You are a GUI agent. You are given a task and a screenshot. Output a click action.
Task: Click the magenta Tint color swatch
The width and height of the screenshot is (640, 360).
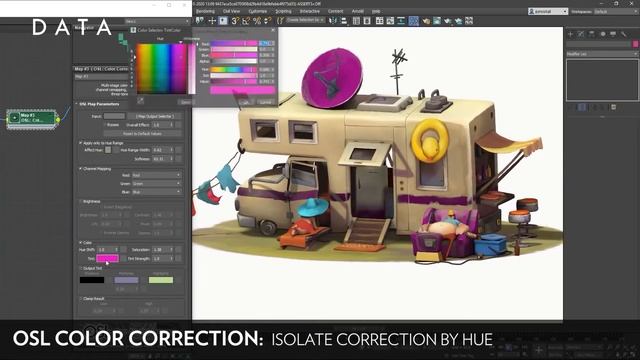coord(107,258)
